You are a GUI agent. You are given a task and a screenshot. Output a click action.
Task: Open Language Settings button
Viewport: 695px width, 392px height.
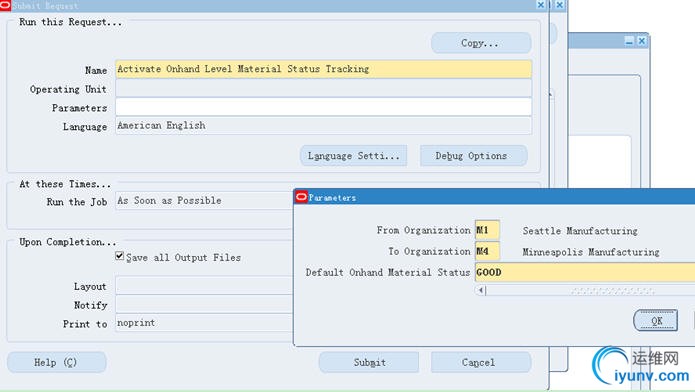point(353,156)
